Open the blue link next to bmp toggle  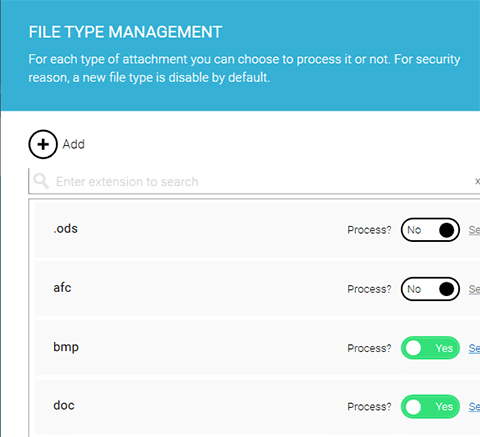pyautogui.click(x=474, y=348)
